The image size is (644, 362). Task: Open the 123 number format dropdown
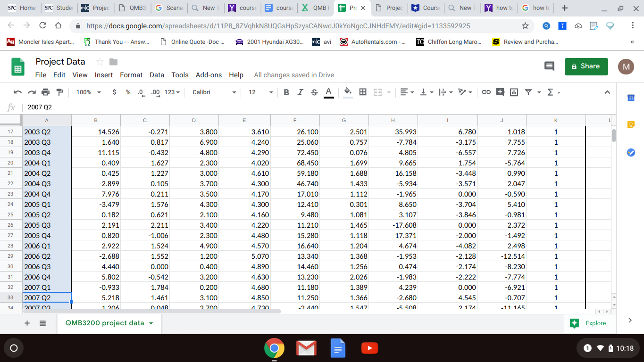pos(172,92)
